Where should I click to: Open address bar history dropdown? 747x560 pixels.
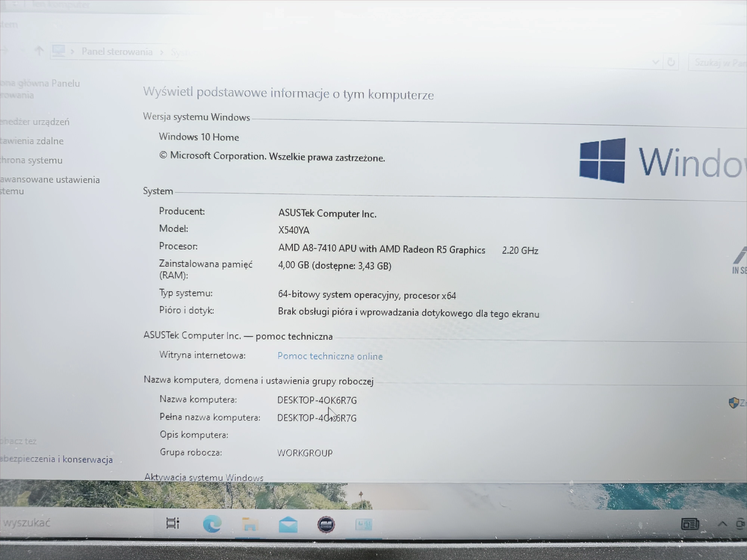point(655,62)
